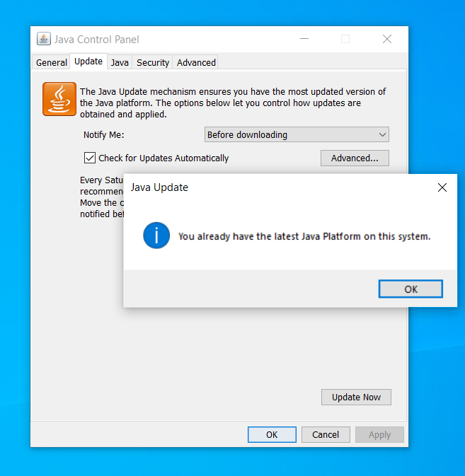Click the Advanced... button
465x476 pixels.
tap(355, 158)
